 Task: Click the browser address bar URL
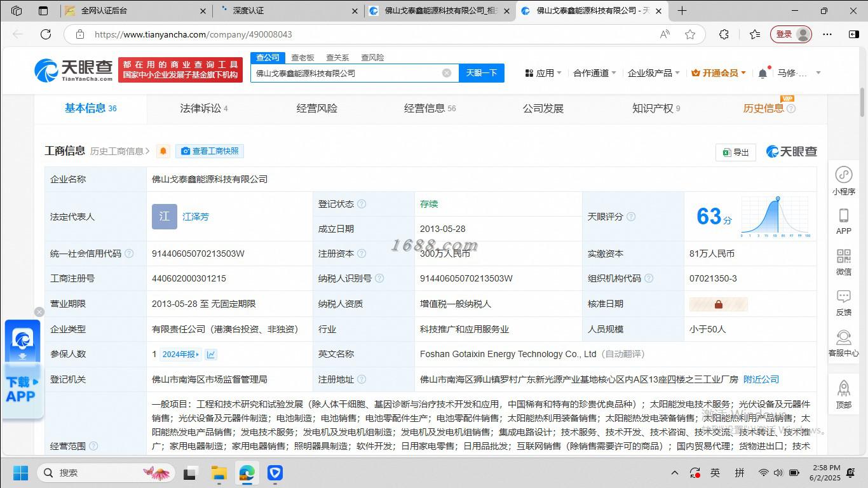[x=193, y=34]
